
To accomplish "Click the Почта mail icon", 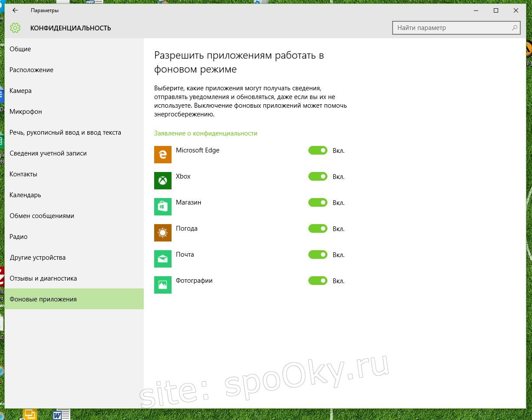I will tap(163, 259).
